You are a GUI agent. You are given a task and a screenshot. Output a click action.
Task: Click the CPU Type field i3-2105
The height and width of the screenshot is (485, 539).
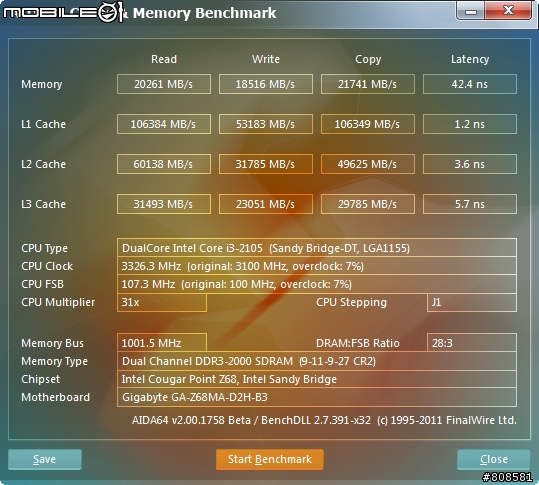click(317, 248)
